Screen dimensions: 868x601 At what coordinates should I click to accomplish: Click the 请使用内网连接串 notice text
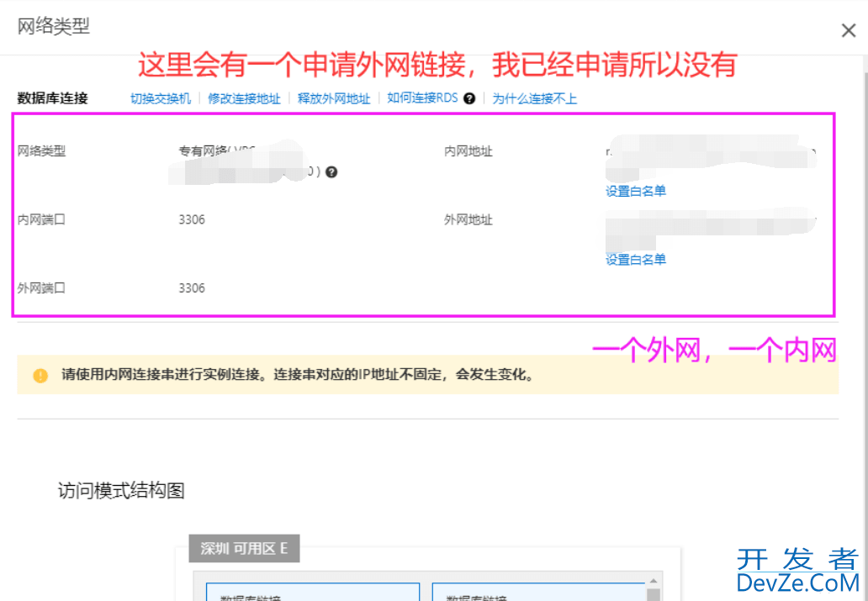click(x=298, y=375)
